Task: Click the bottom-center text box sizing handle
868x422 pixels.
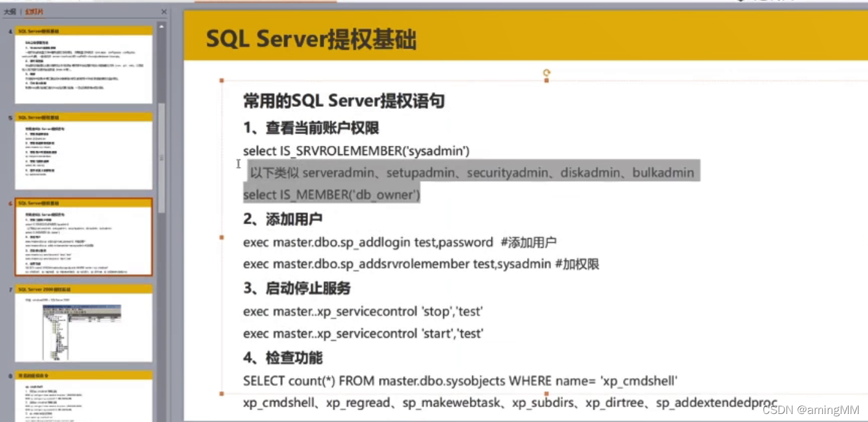Action: coord(546,394)
